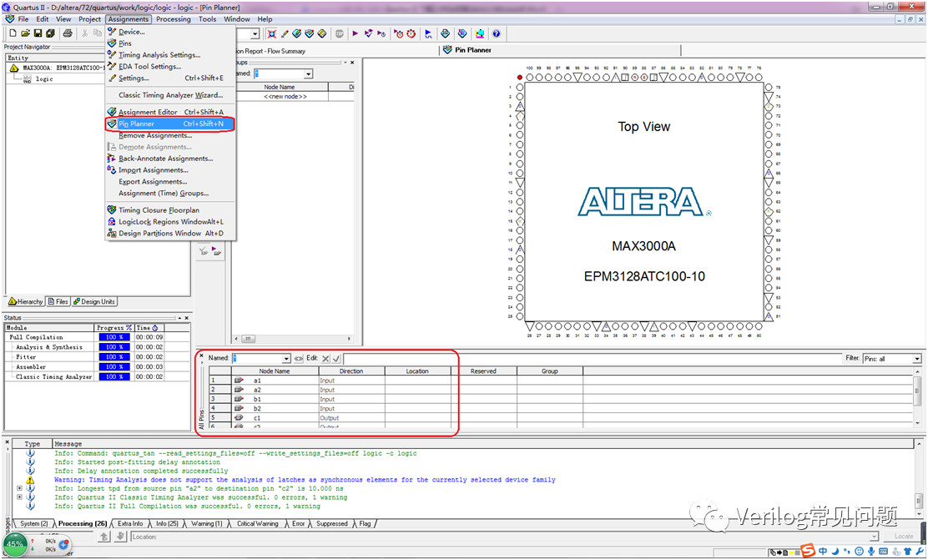This screenshot has height=560, width=928.
Task: Select the logic entity in Project Navigator
Action: point(44,78)
